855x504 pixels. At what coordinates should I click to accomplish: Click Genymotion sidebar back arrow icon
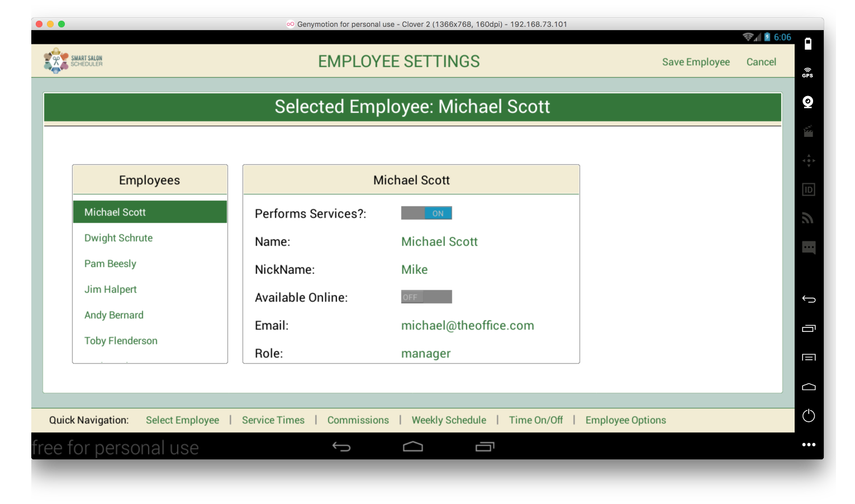[x=809, y=299]
